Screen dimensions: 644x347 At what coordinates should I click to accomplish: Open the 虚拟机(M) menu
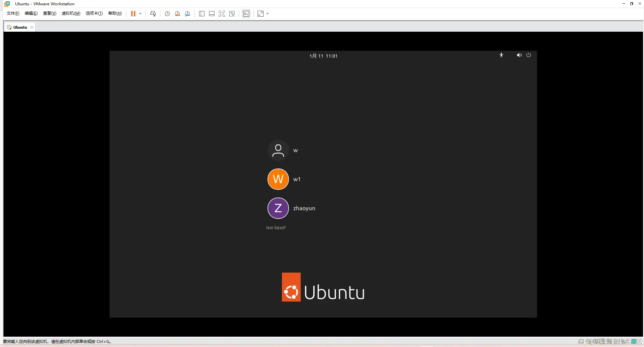pos(71,13)
